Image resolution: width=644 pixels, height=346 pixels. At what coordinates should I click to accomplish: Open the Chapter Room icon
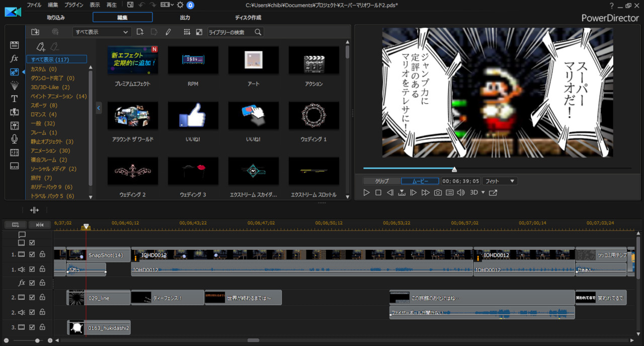(x=15, y=153)
